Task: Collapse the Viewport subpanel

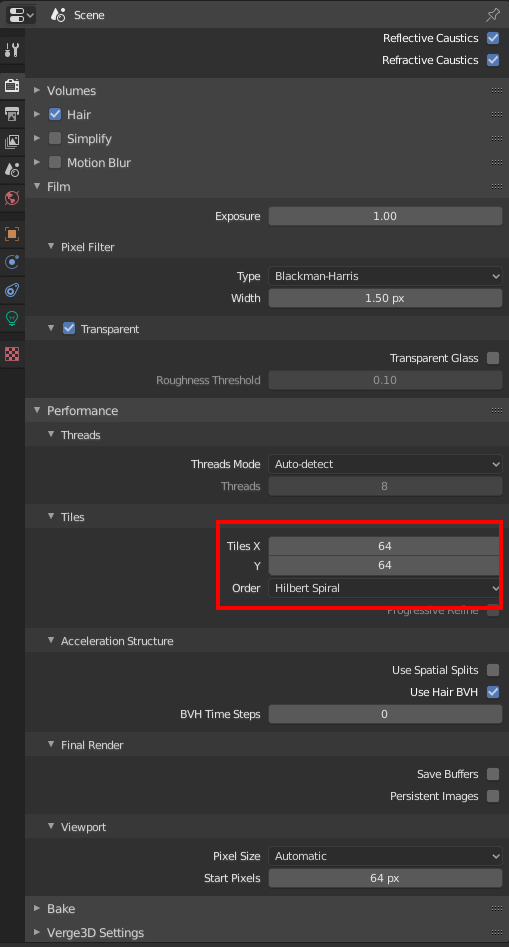Action: 51,827
